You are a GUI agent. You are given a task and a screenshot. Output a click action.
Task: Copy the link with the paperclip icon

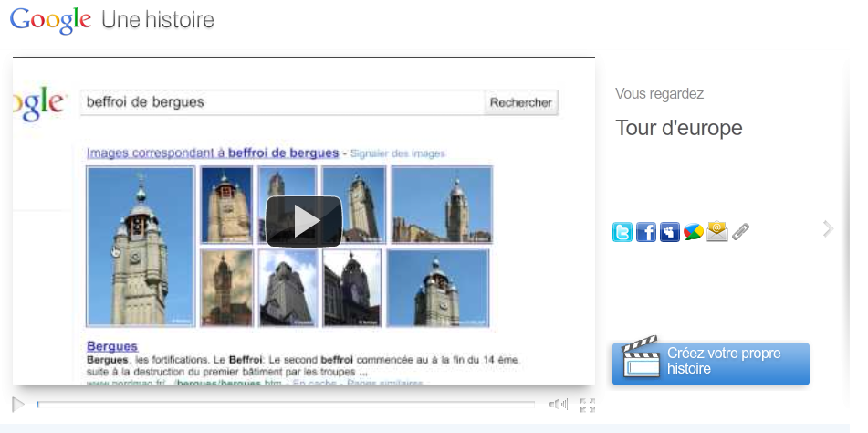point(741,232)
